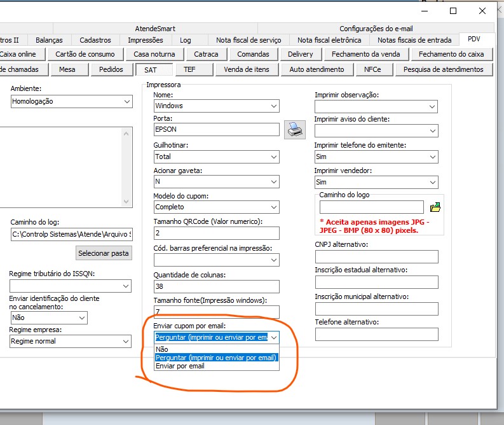Image resolution: width=504 pixels, height=425 pixels.
Task: Select Não in the email cupom list
Action: 216,349
